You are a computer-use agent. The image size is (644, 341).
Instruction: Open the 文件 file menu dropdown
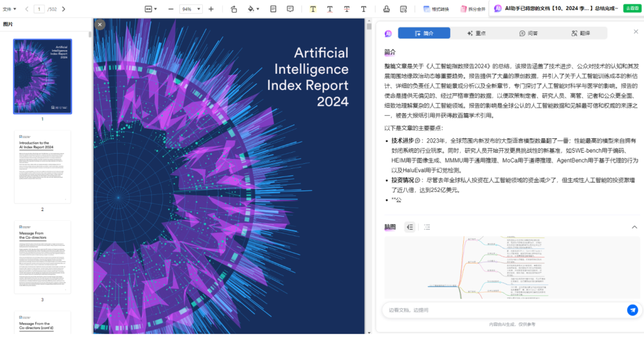tap(9, 9)
